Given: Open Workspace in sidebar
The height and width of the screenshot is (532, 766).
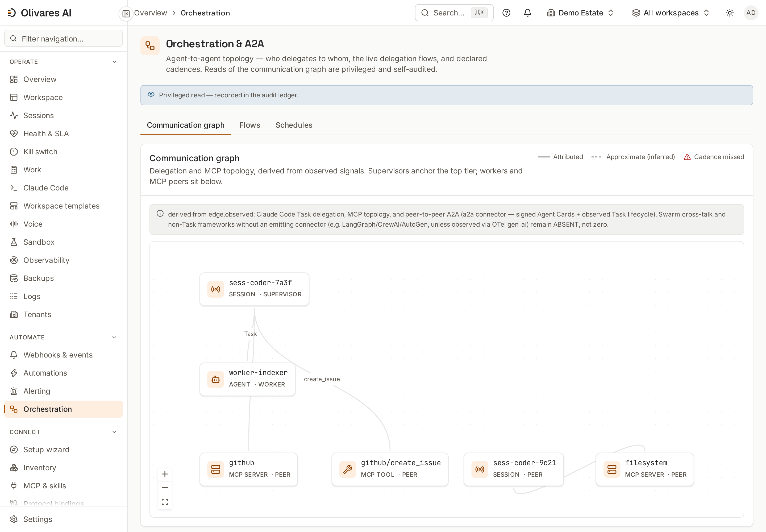Looking at the screenshot, I should [63, 97].
